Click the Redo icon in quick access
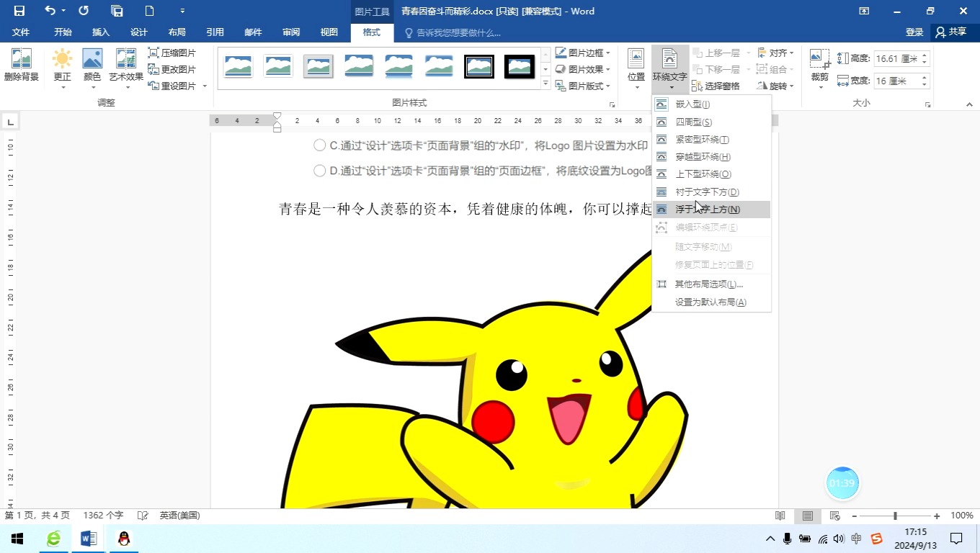Screen dimensions: 980x553 [x=84, y=11]
